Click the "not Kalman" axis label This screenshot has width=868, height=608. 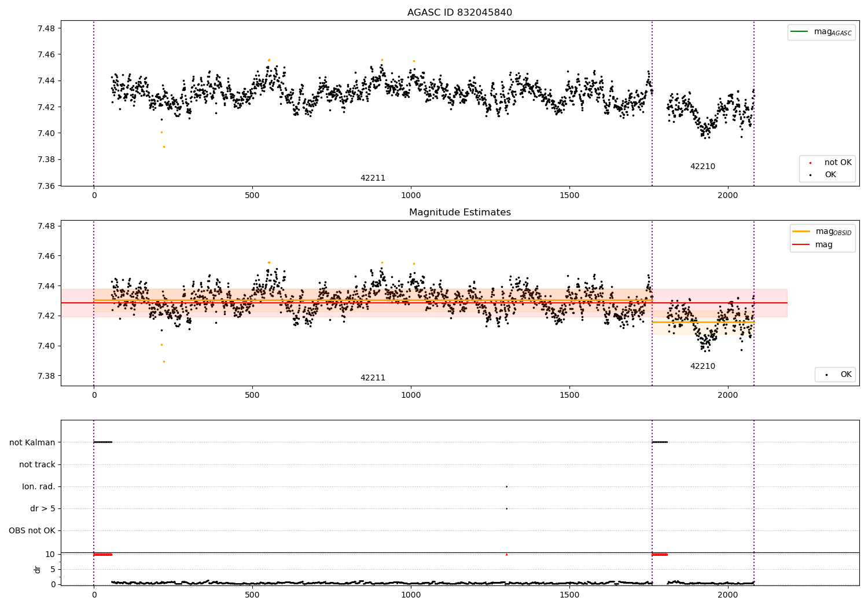pyautogui.click(x=32, y=443)
